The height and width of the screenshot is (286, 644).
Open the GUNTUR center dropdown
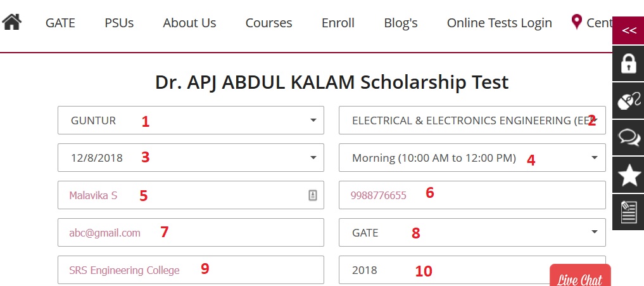(191, 120)
